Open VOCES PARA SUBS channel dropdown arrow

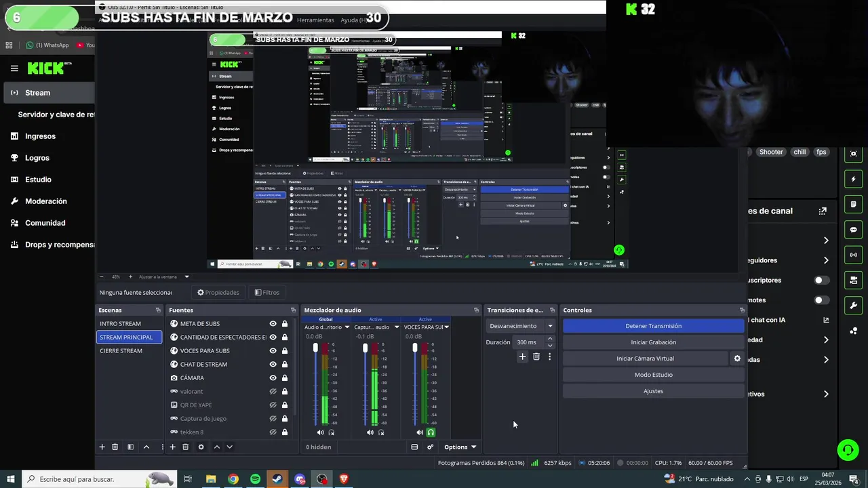point(446,327)
